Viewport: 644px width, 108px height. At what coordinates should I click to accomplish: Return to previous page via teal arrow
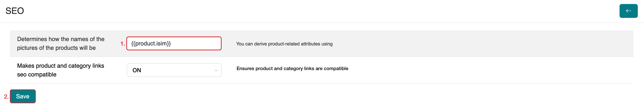pos(628,11)
